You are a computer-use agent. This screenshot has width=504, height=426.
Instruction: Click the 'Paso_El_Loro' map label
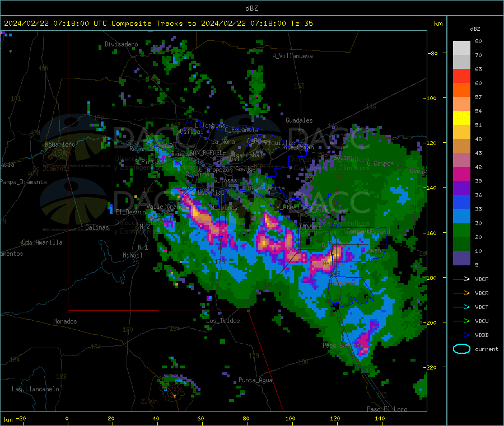(x=387, y=409)
